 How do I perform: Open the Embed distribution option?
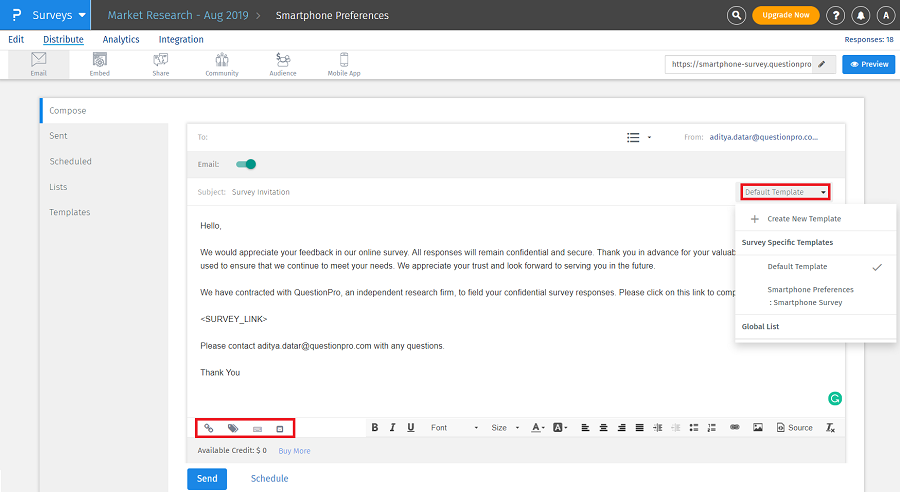click(100, 64)
